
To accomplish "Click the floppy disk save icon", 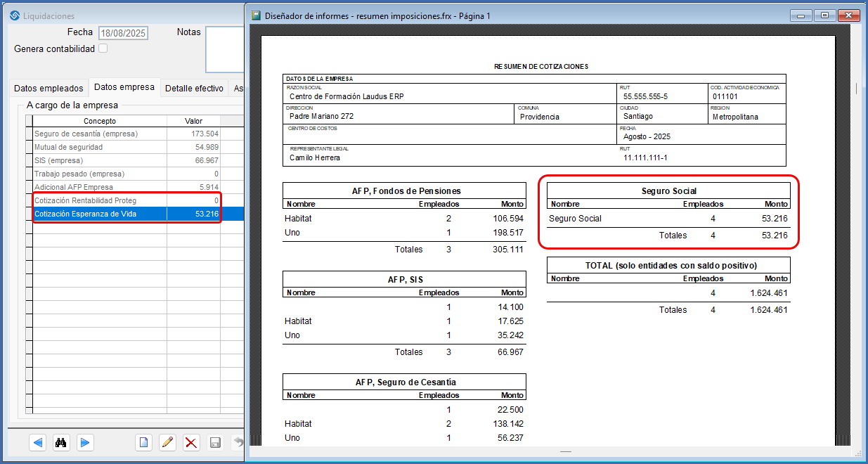I will 216,442.
